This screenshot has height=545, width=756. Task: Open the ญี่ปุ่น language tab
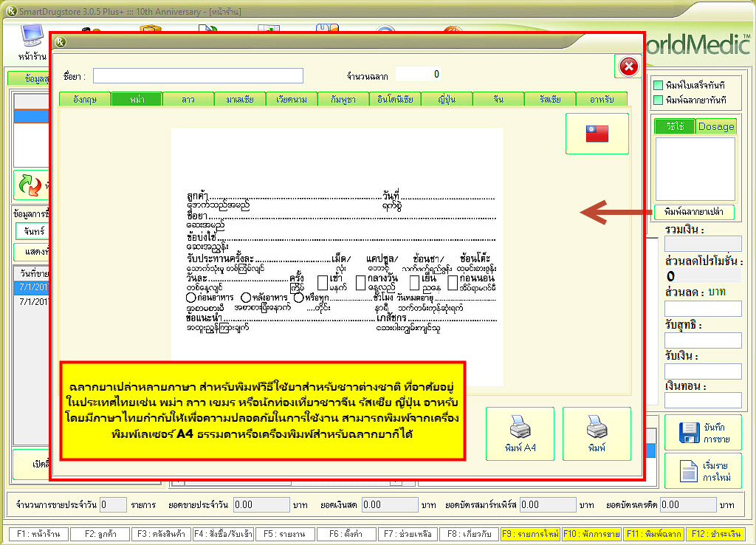pyautogui.click(x=445, y=99)
